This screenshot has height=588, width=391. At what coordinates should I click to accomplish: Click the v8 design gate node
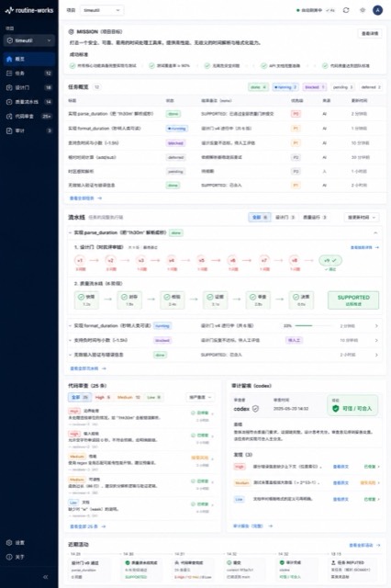tap(295, 260)
